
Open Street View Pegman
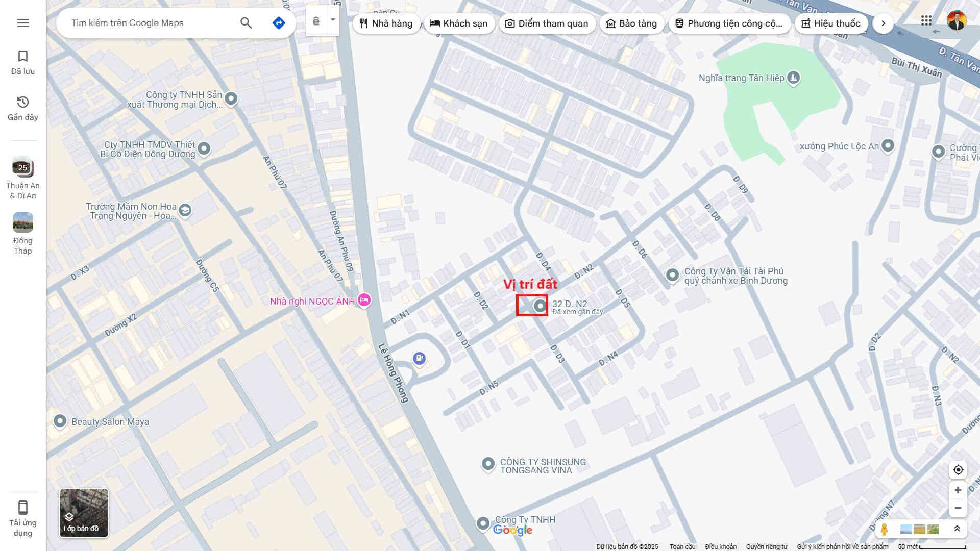(884, 529)
